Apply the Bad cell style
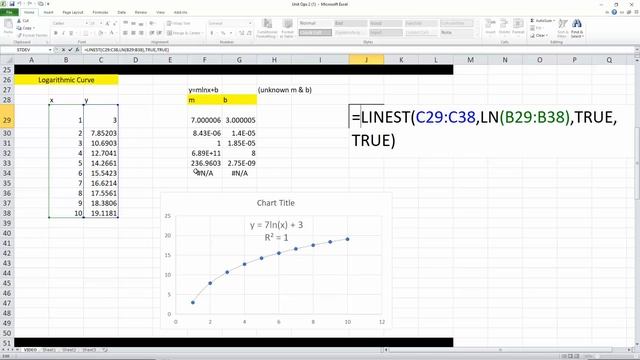Viewport: 640px width, 360px height. (x=350, y=23)
